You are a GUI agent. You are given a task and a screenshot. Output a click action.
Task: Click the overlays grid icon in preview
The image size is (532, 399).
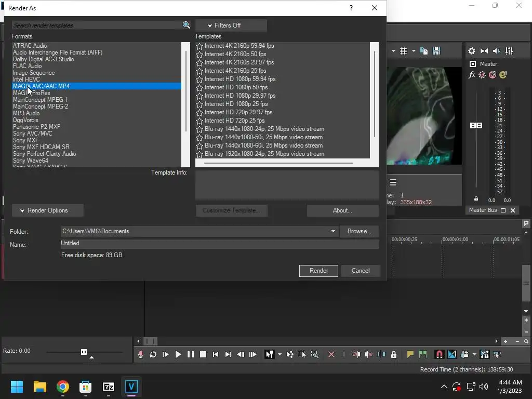[x=403, y=51]
